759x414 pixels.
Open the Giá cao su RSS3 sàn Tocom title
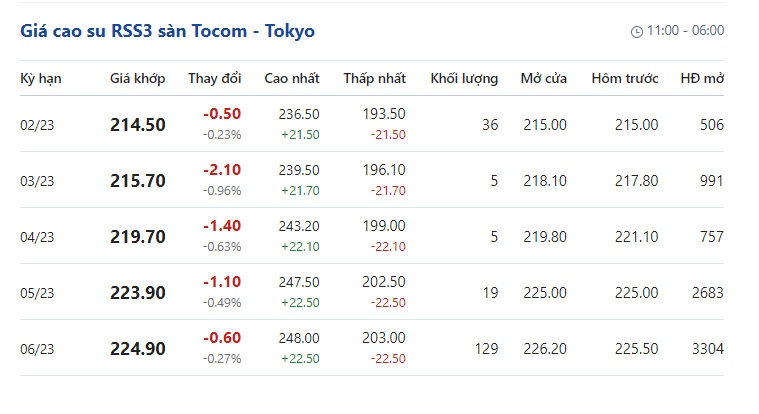pyautogui.click(x=167, y=31)
